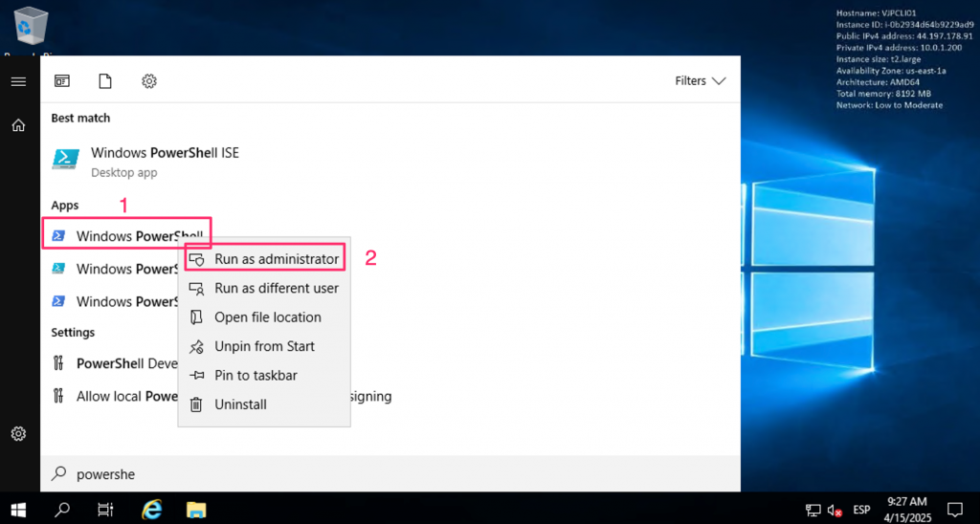Viewport: 980px width, 524px height.
Task: Select Open file location
Action: tap(267, 317)
